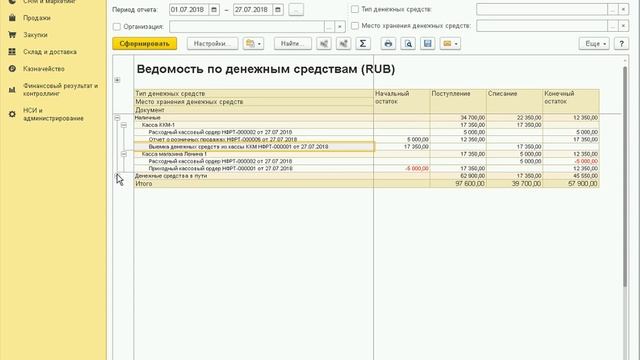Viewport: 640px width, 360px height.
Task: Open the Закупки section with cart icon
Action: pos(35,35)
